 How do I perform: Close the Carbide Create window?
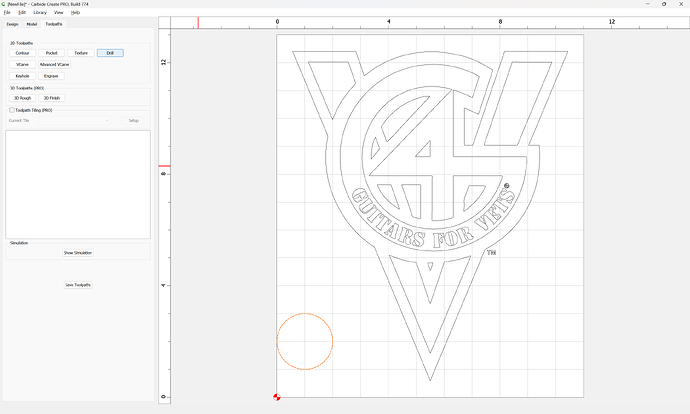[681, 4]
